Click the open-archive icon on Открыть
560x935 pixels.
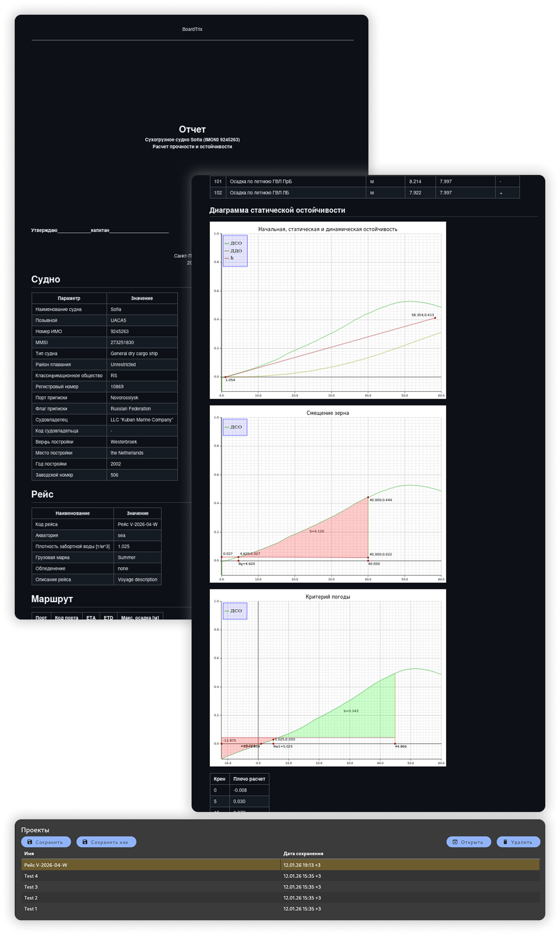coord(455,842)
